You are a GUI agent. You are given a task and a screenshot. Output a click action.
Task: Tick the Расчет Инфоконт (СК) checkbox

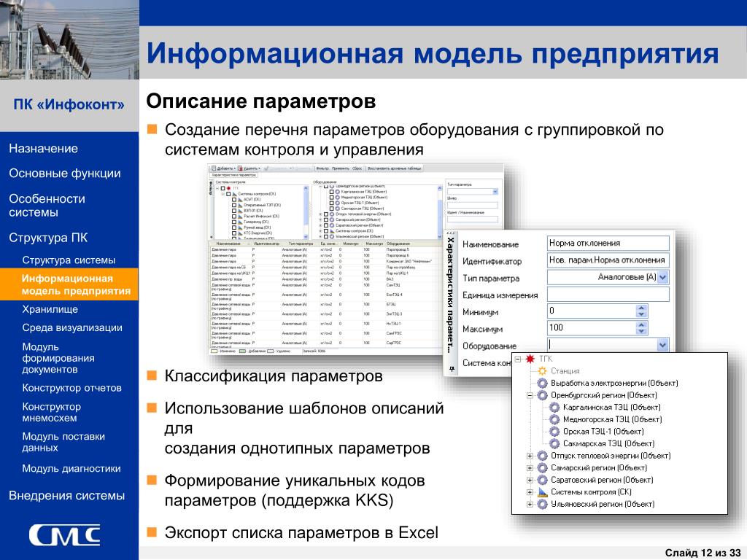(234, 216)
